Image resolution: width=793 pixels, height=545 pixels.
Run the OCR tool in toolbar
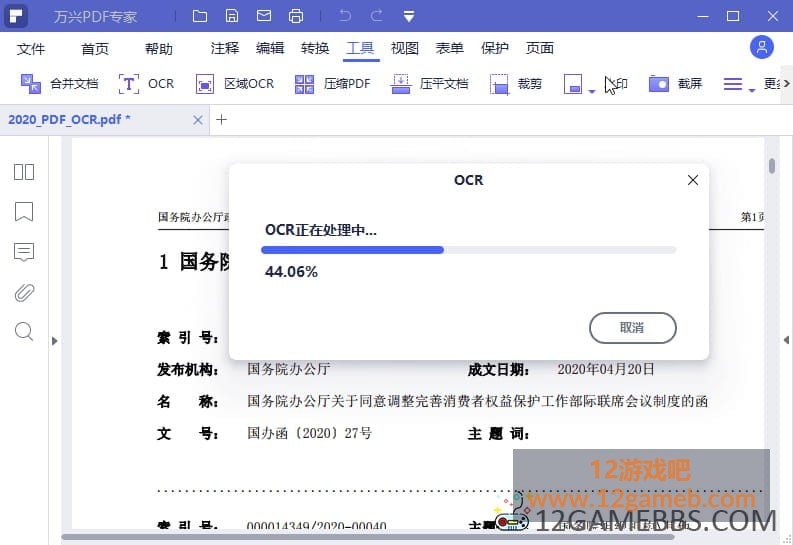click(x=146, y=83)
